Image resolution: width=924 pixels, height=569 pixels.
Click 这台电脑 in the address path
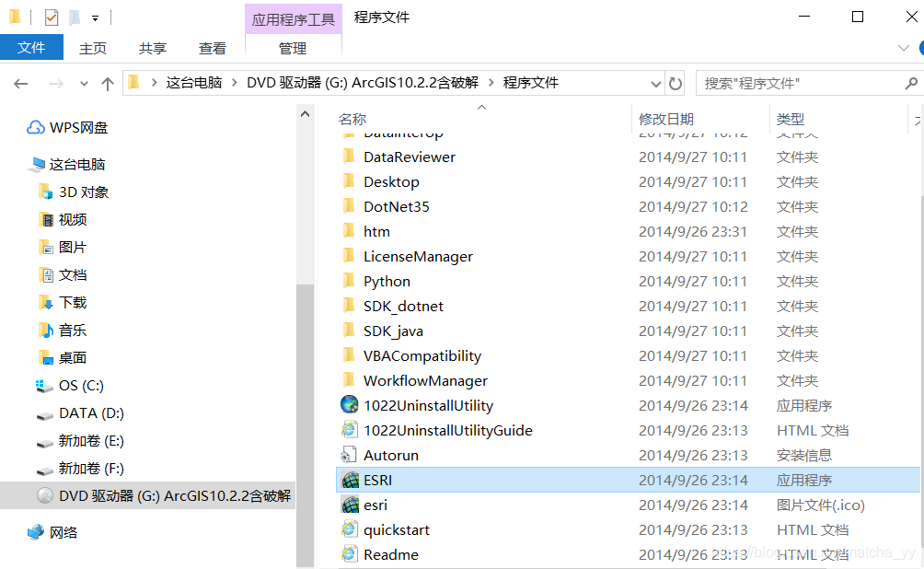click(x=194, y=83)
